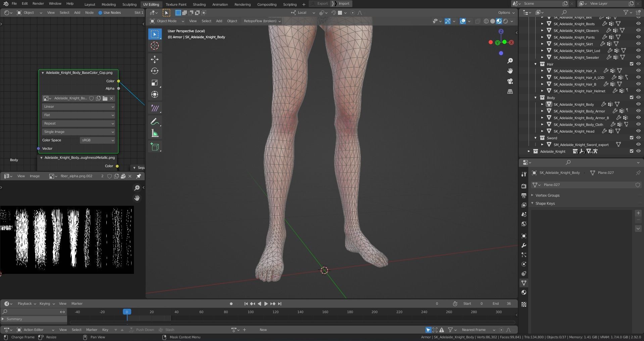Click New action button in Action Editor

click(x=263, y=330)
